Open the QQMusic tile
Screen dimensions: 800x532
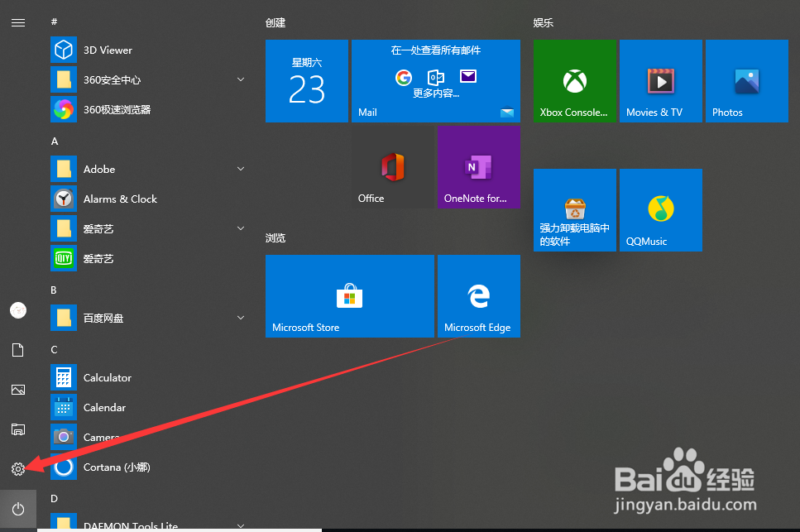tap(660, 209)
